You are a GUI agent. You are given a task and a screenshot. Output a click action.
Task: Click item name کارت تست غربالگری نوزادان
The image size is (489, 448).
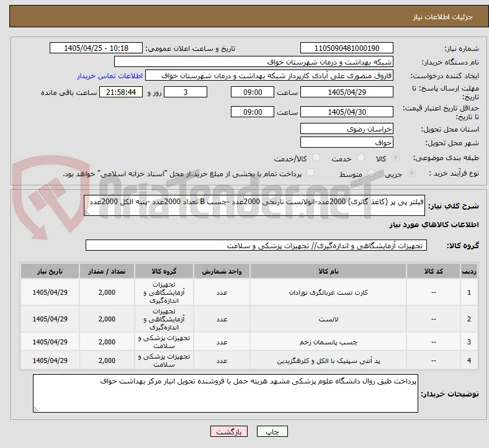(328, 292)
